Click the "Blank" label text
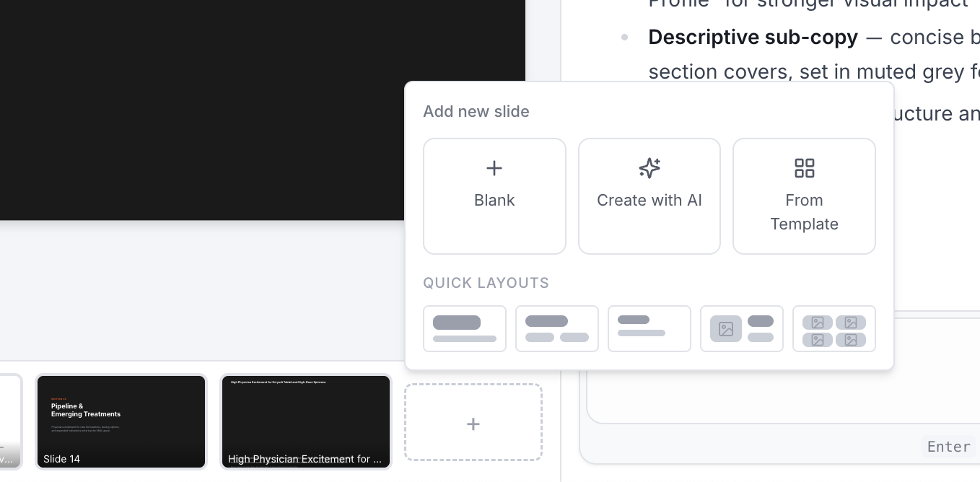This screenshot has height=482, width=980. [x=494, y=201]
